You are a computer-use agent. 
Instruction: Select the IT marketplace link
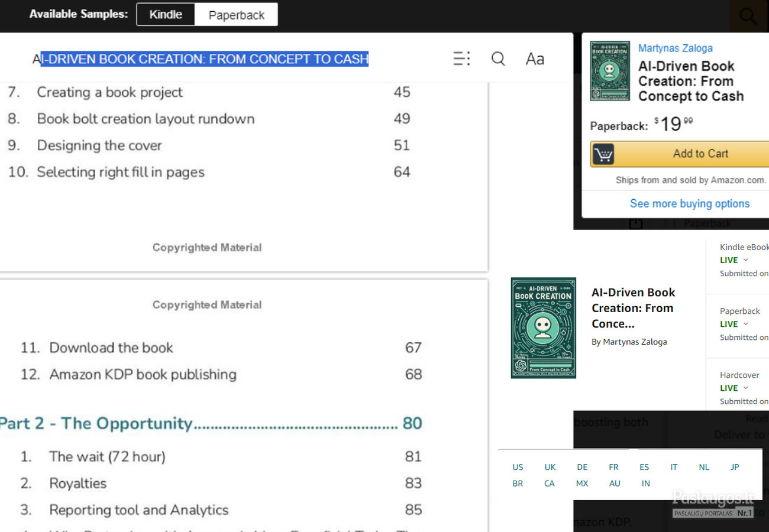point(674,467)
